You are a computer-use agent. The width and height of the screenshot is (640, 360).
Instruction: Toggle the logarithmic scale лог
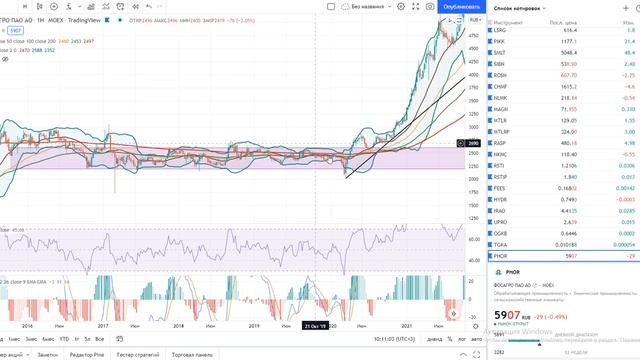click(x=462, y=339)
